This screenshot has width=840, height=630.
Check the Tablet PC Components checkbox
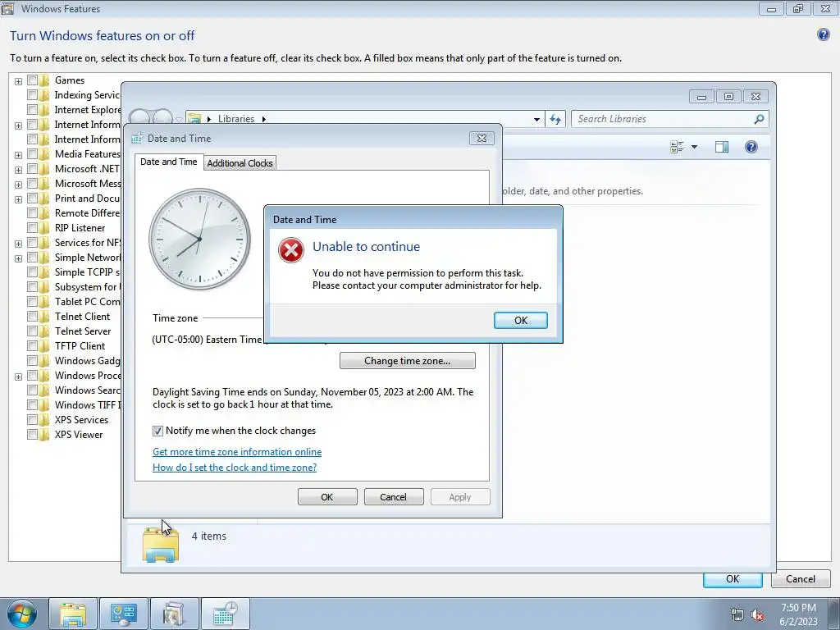click(x=32, y=302)
